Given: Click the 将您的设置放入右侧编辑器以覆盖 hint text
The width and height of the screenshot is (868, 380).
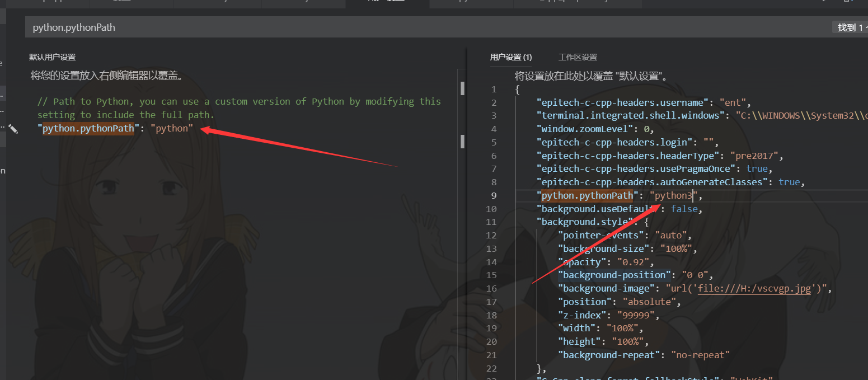Looking at the screenshot, I should pyautogui.click(x=107, y=76).
